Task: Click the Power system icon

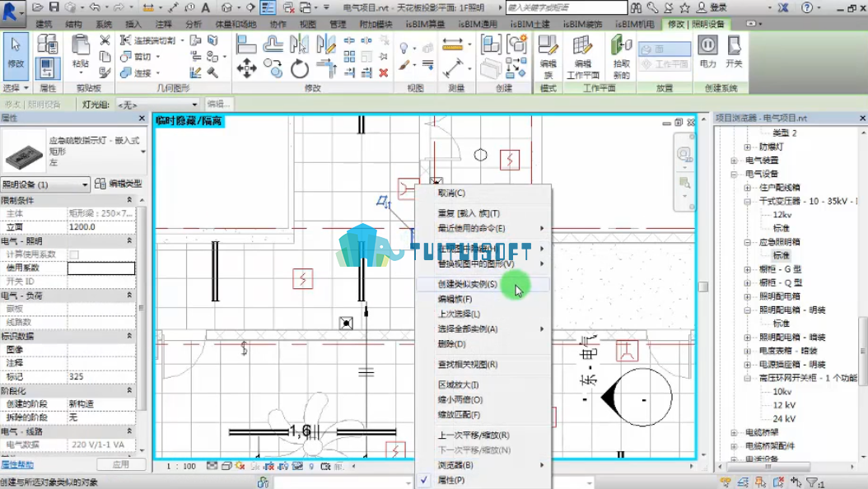Action: point(708,52)
